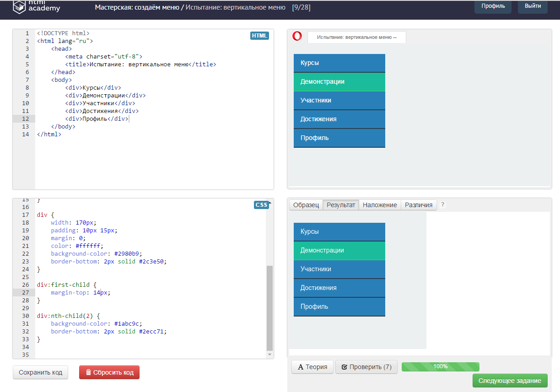Click the Курсы item in top preview
The height and width of the screenshot is (392, 560).
pos(339,63)
